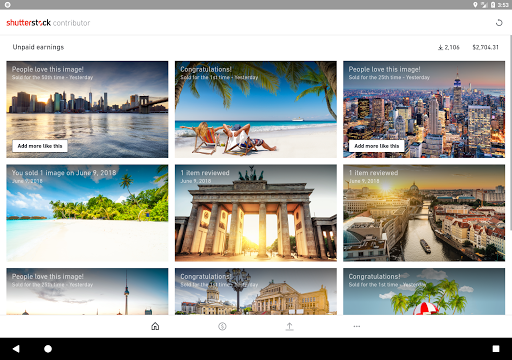Image resolution: width=512 pixels, height=360 pixels.
Task: Click Add more like this on Manhattan aerial
Action: tap(377, 146)
